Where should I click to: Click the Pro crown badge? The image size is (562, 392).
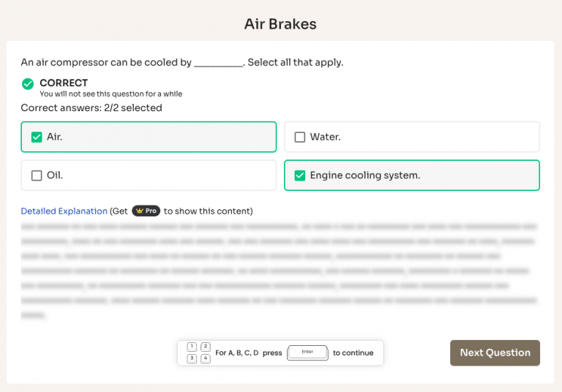pyautogui.click(x=146, y=211)
